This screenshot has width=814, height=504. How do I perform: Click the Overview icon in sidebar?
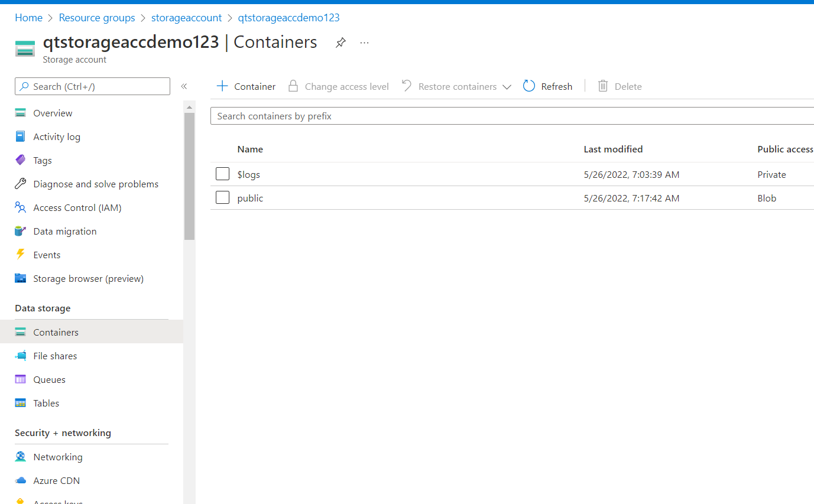[21, 113]
